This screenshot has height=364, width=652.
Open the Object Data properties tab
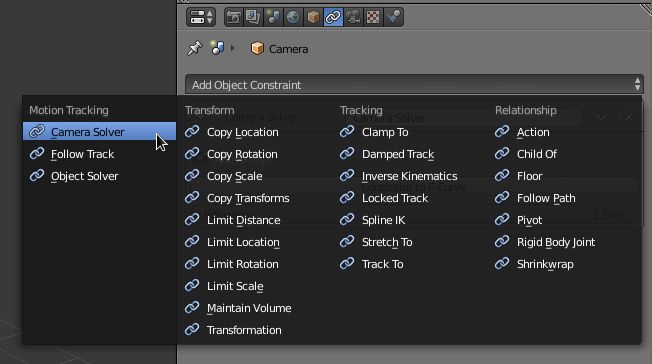point(353,17)
